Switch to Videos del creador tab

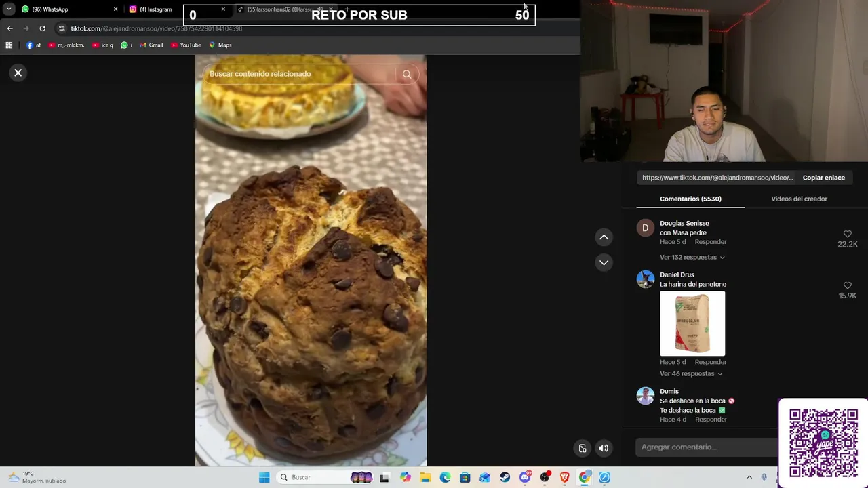[x=799, y=199]
